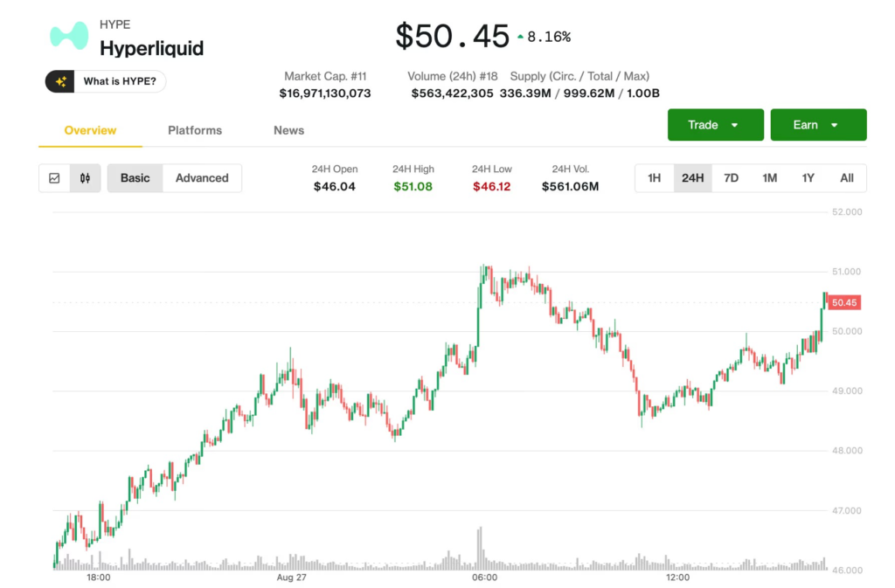The height and width of the screenshot is (588, 895).
Task: Click the red 50.45 current price label
Action: pyautogui.click(x=844, y=302)
